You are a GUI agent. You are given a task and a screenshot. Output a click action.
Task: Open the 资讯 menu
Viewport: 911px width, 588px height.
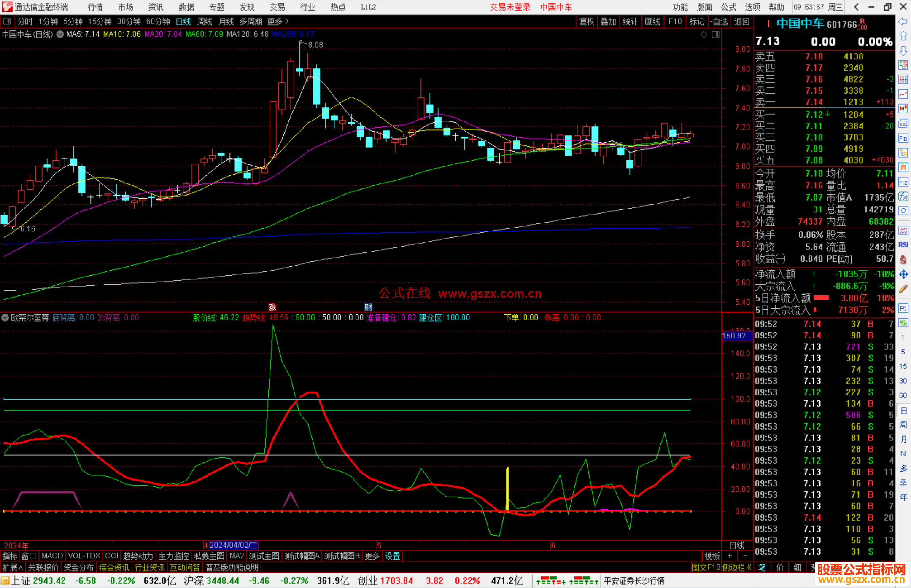tap(156, 7)
